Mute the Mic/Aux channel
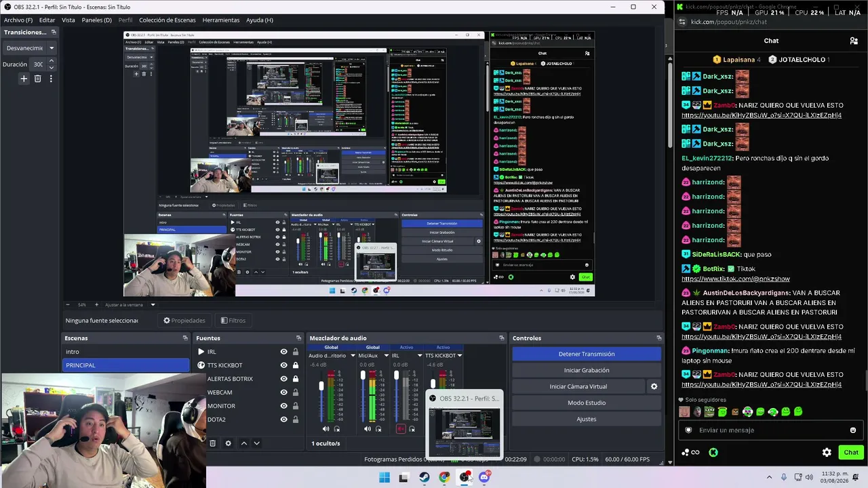 (x=367, y=428)
